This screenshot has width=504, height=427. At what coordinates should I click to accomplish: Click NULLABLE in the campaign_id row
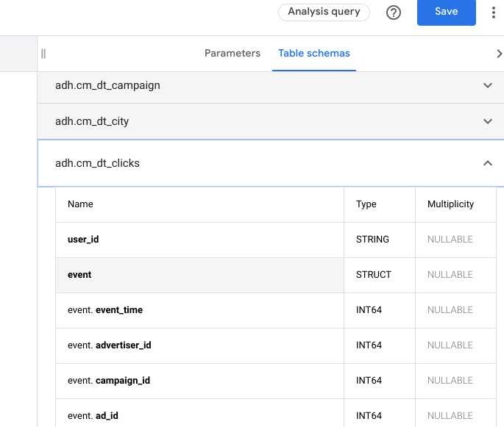(x=450, y=381)
